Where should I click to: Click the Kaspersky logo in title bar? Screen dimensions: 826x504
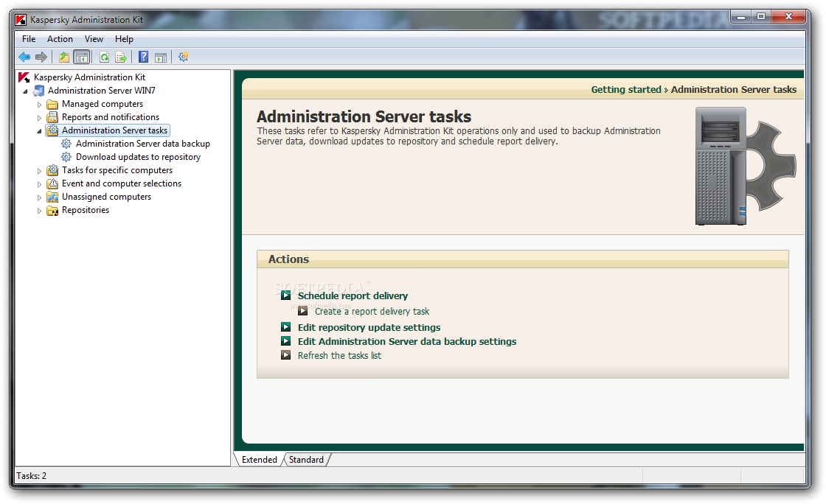pos(21,20)
